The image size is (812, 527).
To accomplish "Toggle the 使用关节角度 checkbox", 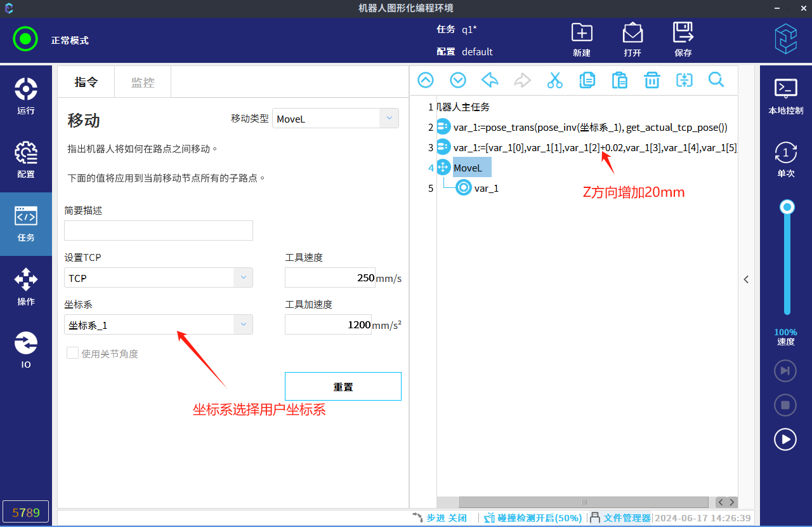I will tap(73, 354).
